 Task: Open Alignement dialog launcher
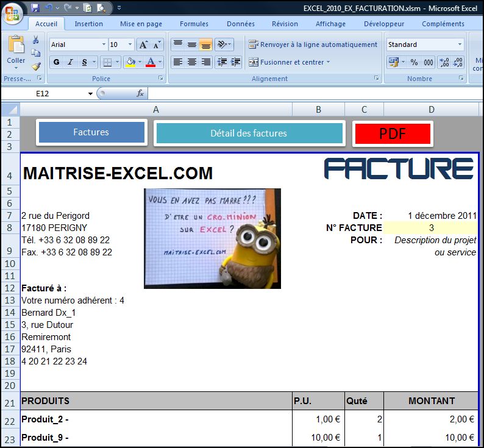(x=377, y=79)
